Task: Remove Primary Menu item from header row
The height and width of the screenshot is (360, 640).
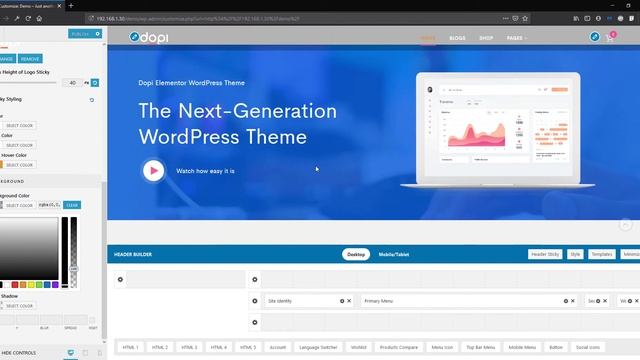Action: tap(573, 301)
